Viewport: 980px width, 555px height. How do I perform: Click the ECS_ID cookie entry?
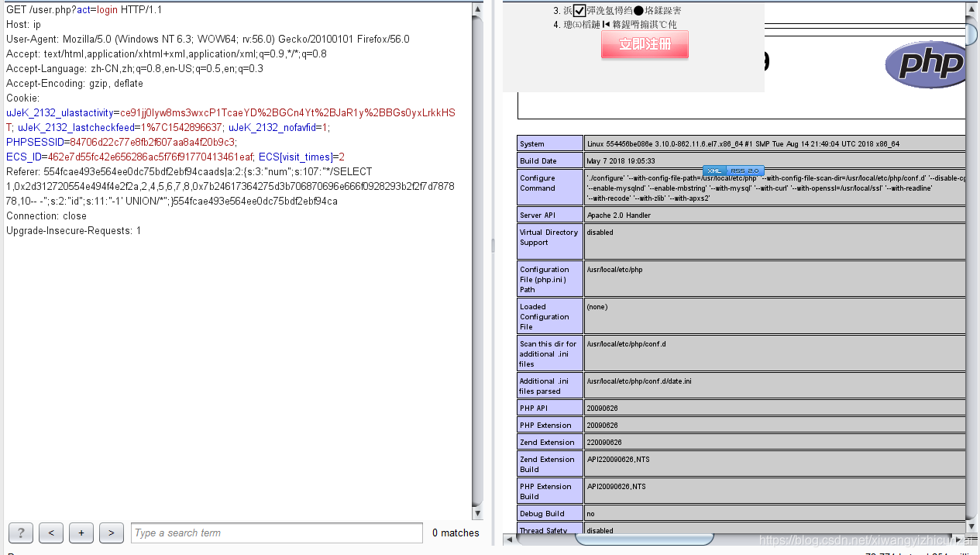coord(129,157)
